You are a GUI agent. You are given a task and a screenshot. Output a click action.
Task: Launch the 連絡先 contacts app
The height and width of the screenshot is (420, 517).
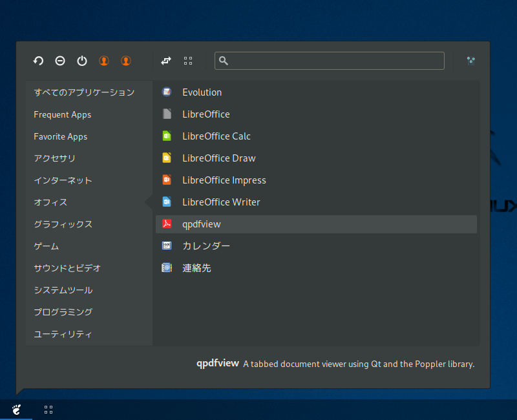point(316,268)
